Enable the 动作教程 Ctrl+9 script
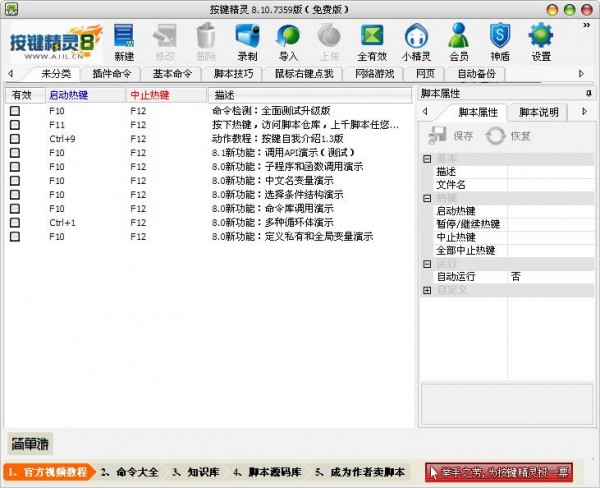This screenshot has height=488, width=600. 15,139
